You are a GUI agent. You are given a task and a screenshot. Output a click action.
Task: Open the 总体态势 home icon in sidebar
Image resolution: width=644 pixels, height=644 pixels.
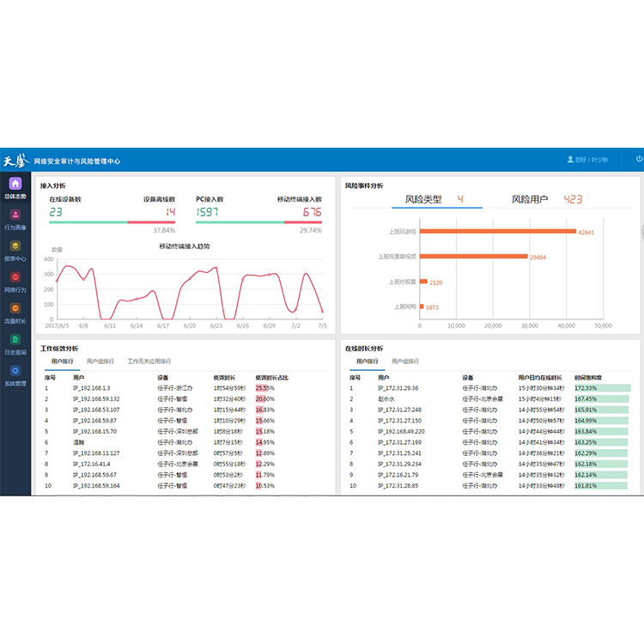point(15,184)
